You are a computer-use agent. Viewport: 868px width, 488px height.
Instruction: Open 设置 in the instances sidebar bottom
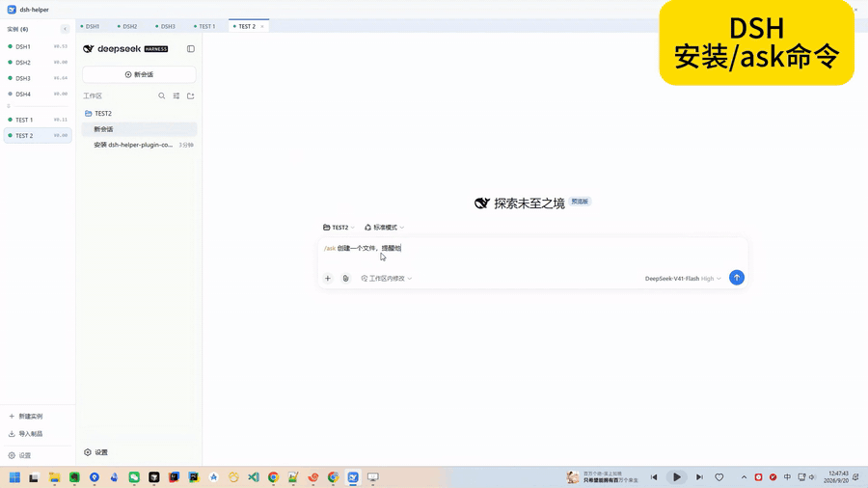point(20,455)
